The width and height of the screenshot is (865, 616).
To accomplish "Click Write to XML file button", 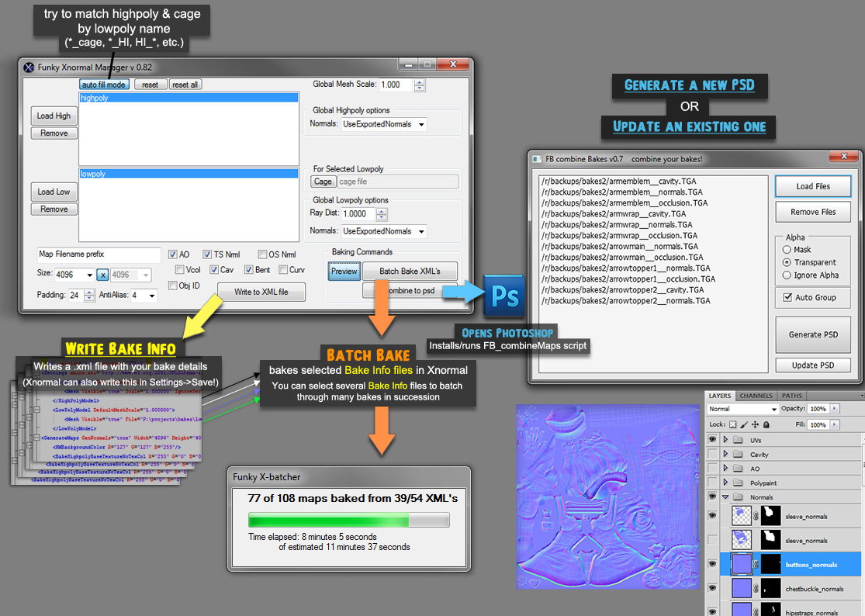I will click(261, 292).
